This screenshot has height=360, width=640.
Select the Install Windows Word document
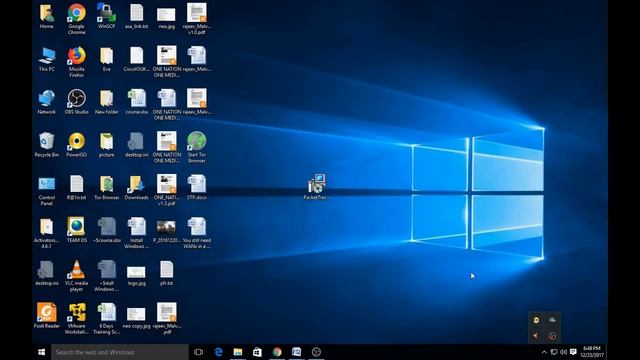(136, 233)
